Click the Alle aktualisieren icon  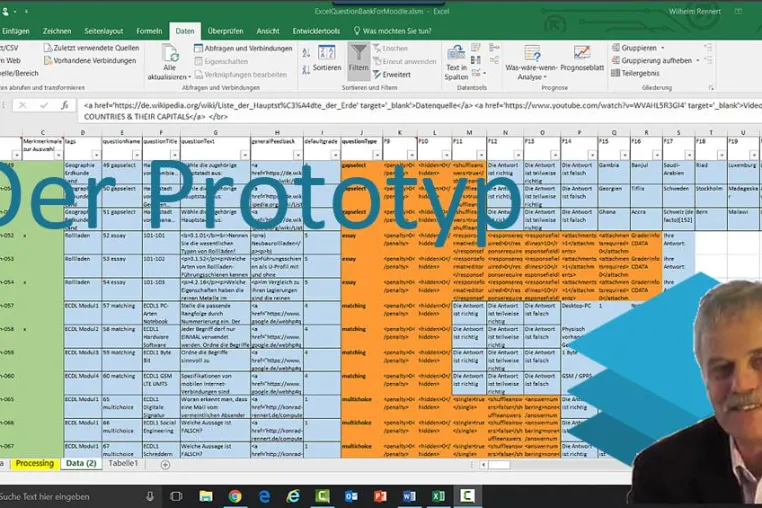point(170,53)
